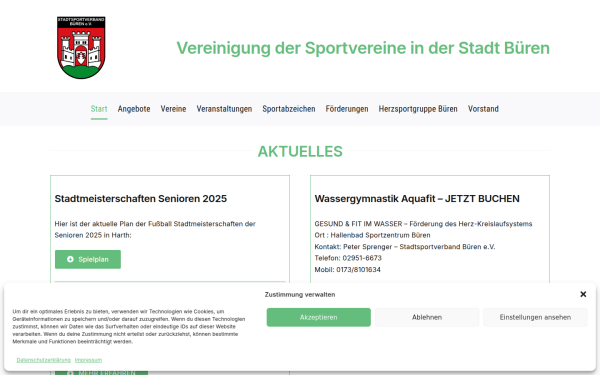Click the Zustimmung verwalten banner title
The width and height of the screenshot is (600, 375).
pyautogui.click(x=300, y=295)
